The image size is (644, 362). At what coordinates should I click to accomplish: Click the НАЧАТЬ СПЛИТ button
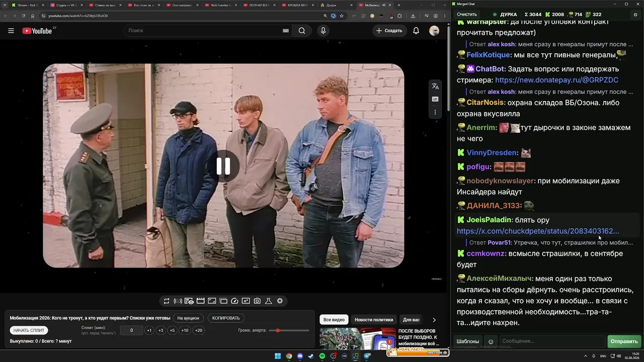(x=29, y=330)
